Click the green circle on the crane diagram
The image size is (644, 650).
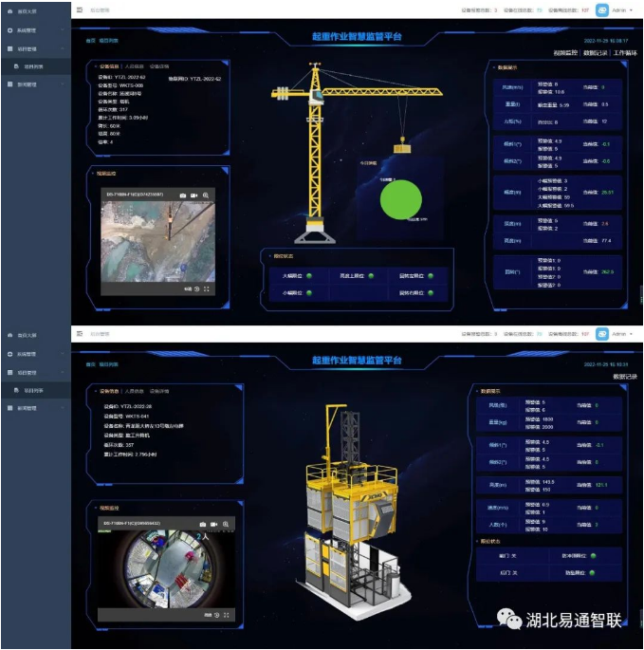pos(400,199)
